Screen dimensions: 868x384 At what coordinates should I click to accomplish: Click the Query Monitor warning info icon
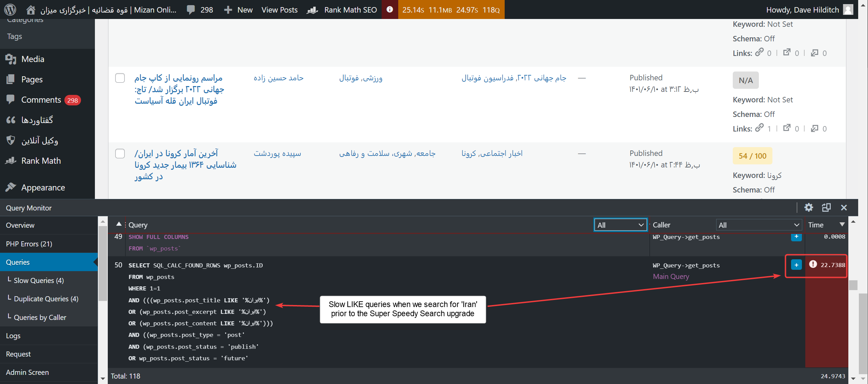pos(389,9)
